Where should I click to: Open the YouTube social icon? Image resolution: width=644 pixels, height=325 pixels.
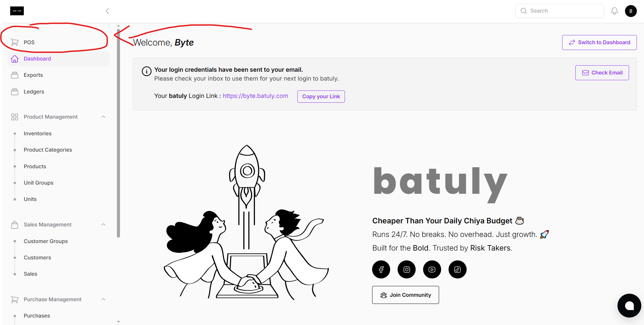pyautogui.click(x=432, y=270)
